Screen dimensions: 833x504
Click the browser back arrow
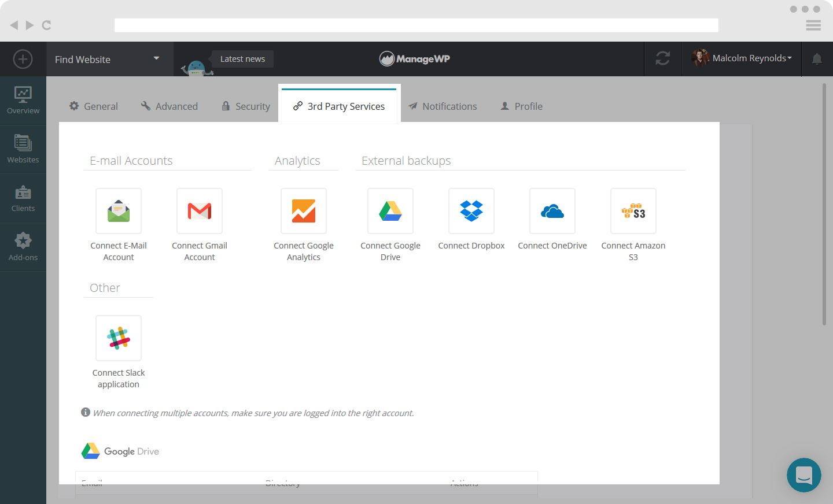pos(14,25)
